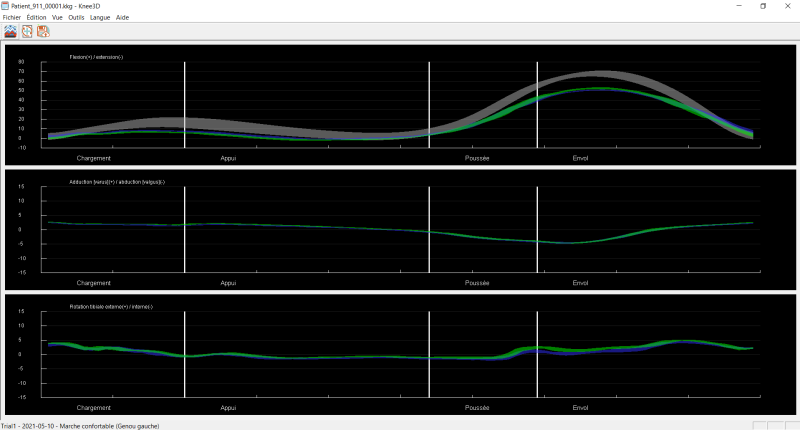This screenshot has width=800, height=430.
Task: Select Envol label under the rotation chart
Action: point(580,408)
